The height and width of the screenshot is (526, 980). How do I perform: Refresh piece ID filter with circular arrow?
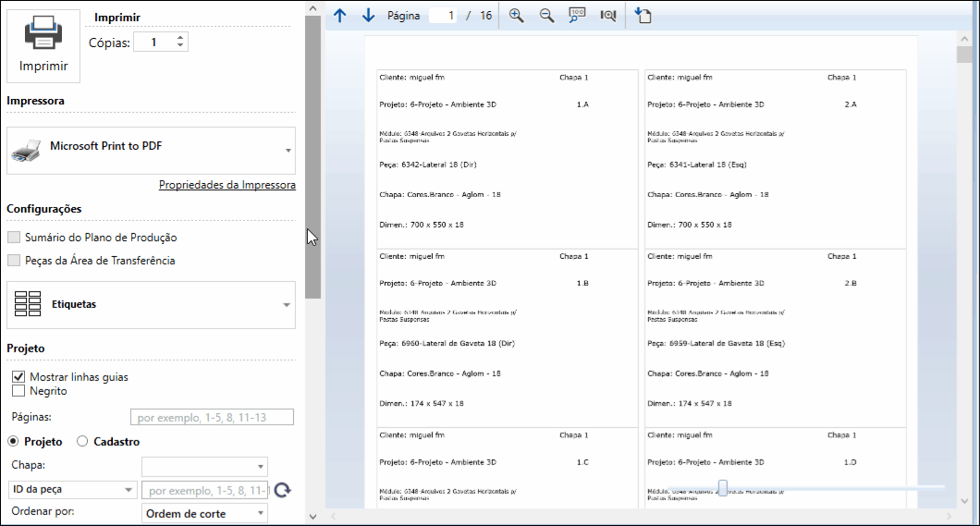coord(283,490)
